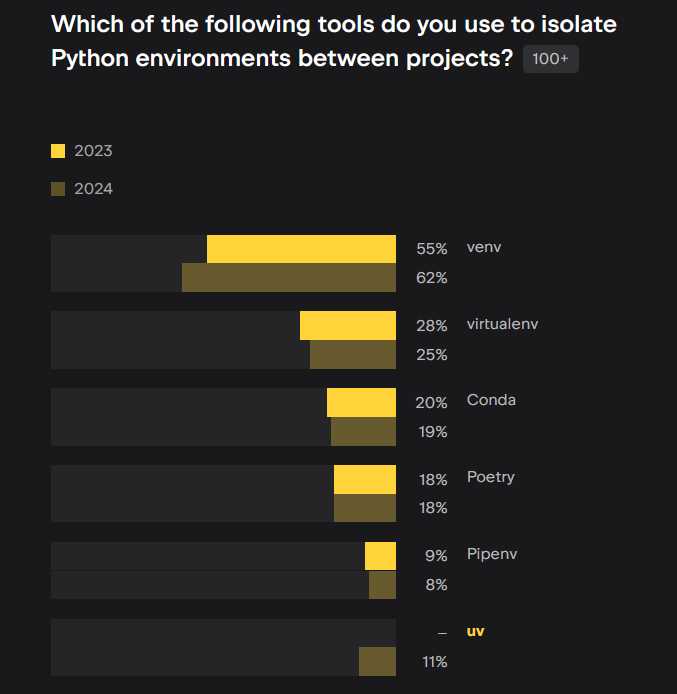
Task: Click the Pipenv 2023 yellow bar
Action: tap(380, 556)
